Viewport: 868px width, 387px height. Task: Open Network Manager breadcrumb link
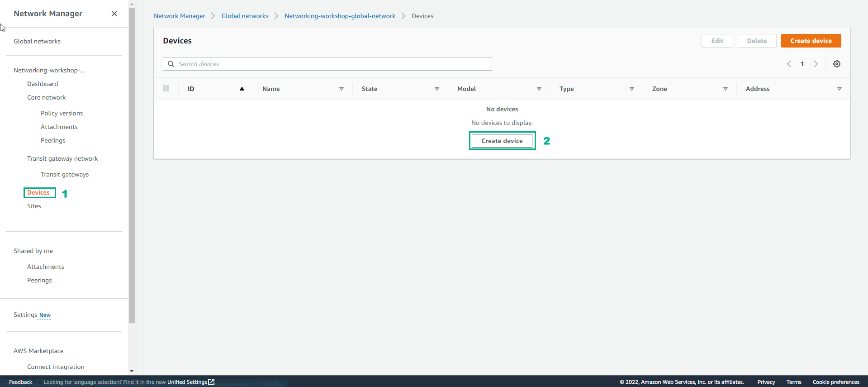[x=180, y=16]
